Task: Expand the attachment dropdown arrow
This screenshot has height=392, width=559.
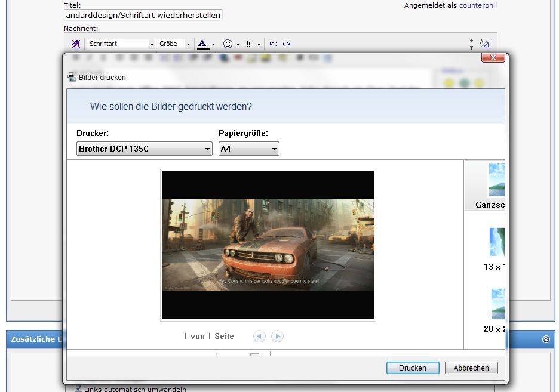Action: click(x=259, y=44)
